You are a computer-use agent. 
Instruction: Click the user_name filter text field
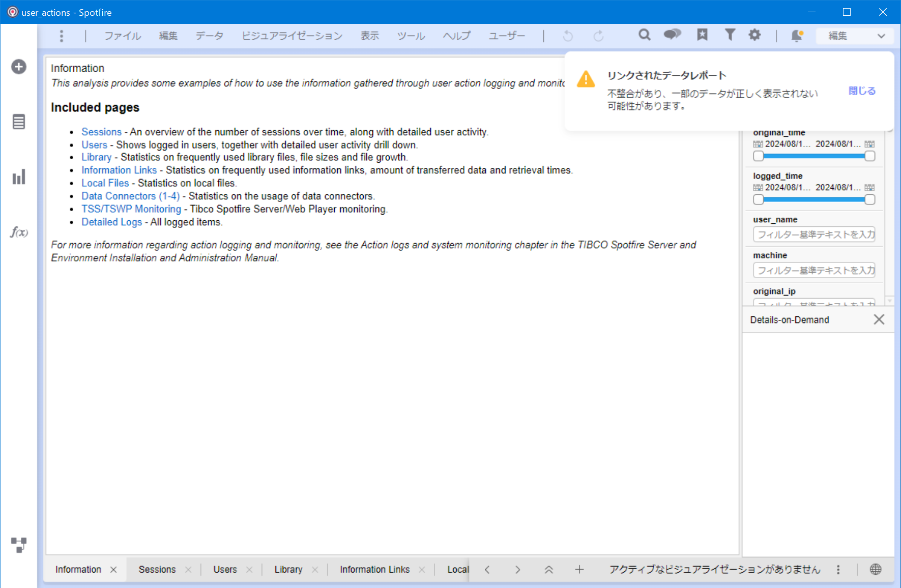814,234
